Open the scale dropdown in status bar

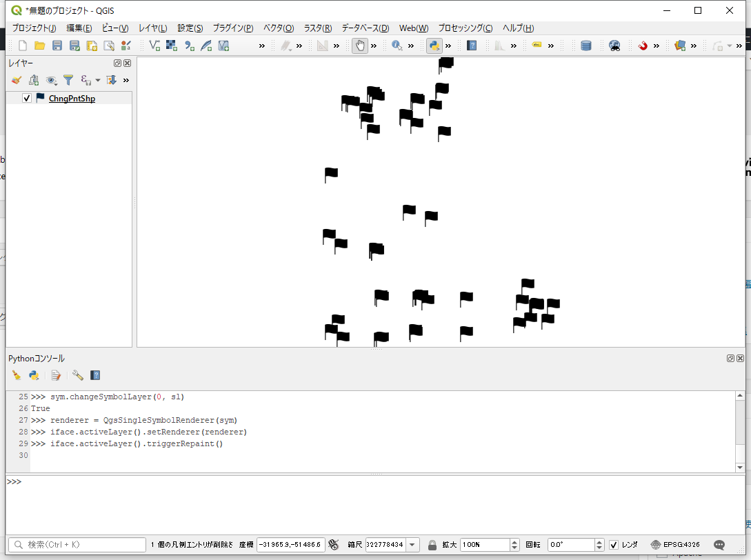tap(412, 545)
